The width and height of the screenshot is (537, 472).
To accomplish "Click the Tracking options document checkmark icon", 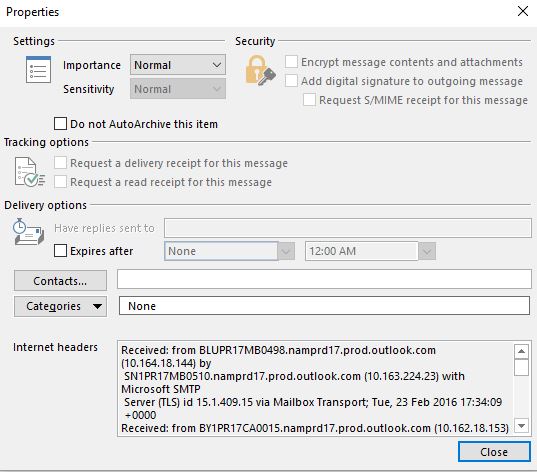I will [x=29, y=172].
